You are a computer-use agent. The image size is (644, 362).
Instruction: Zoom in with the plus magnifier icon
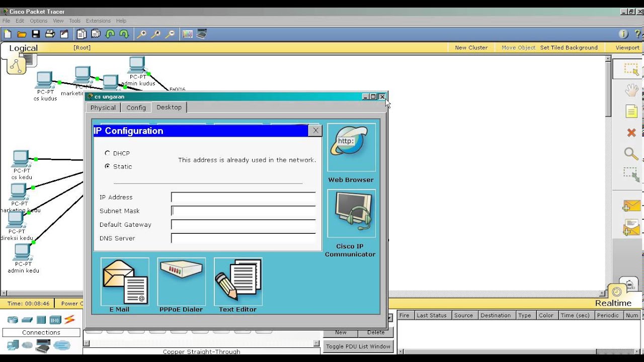(x=142, y=34)
